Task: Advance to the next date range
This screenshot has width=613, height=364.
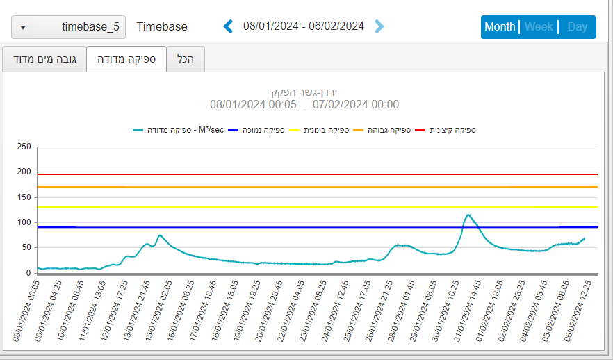Action: click(x=379, y=27)
